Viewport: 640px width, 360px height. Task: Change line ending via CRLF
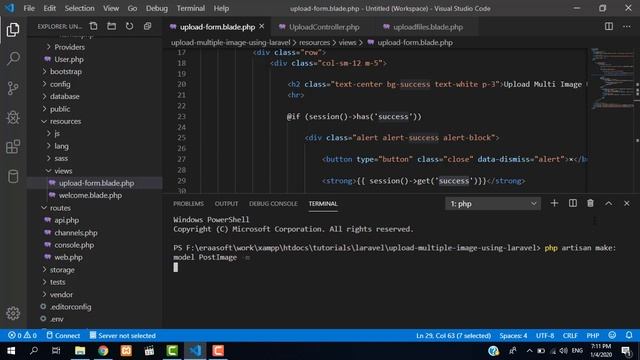(x=570, y=336)
